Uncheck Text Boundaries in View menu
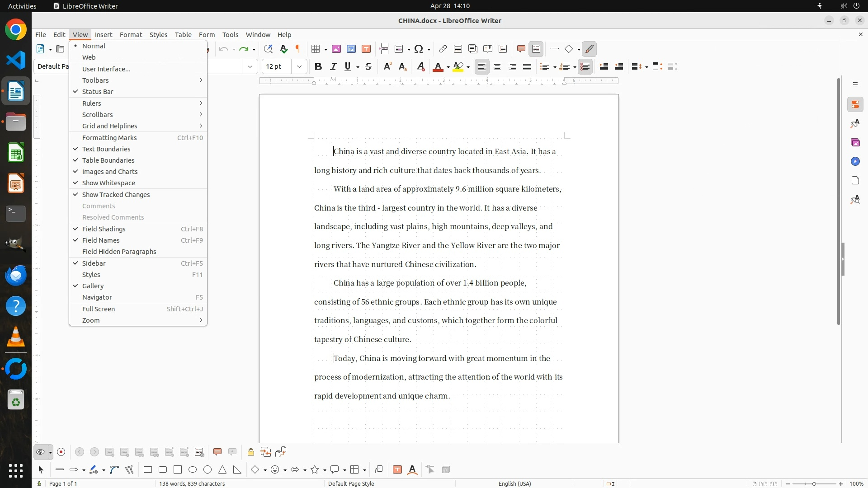 (106, 149)
